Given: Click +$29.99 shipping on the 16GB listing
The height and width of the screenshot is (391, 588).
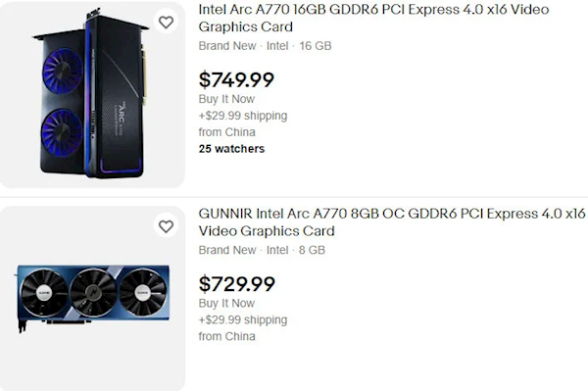Looking at the screenshot, I should point(243,116).
